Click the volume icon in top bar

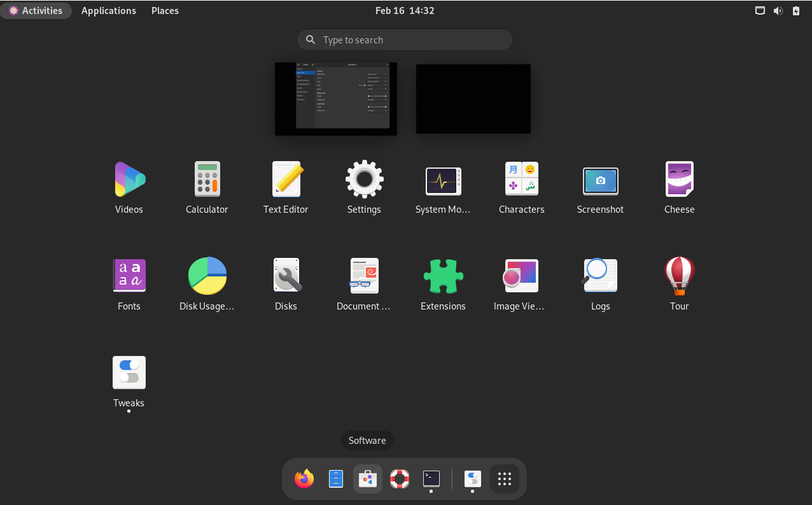[x=778, y=10]
